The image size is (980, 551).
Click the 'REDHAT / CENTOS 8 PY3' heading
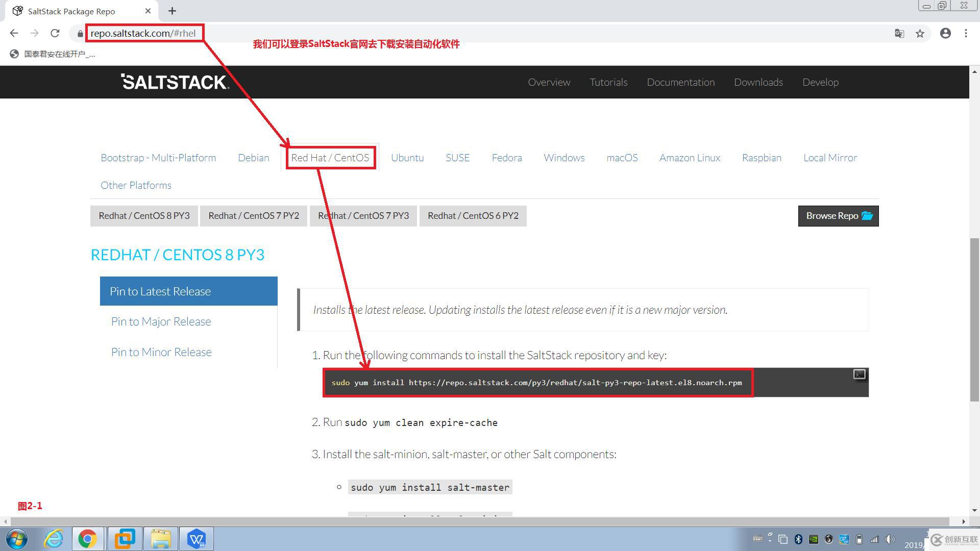[x=178, y=255]
